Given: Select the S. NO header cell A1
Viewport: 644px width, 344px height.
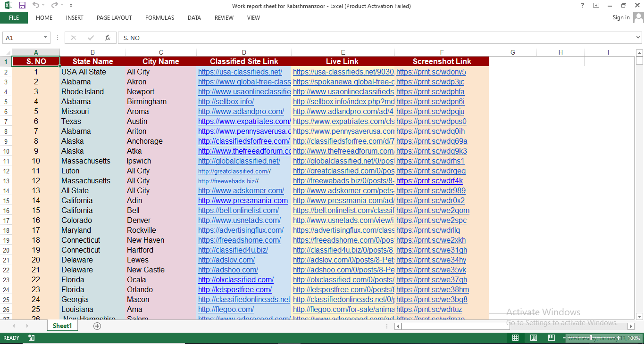Looking at the screenshot, I should tap(35, 61).
